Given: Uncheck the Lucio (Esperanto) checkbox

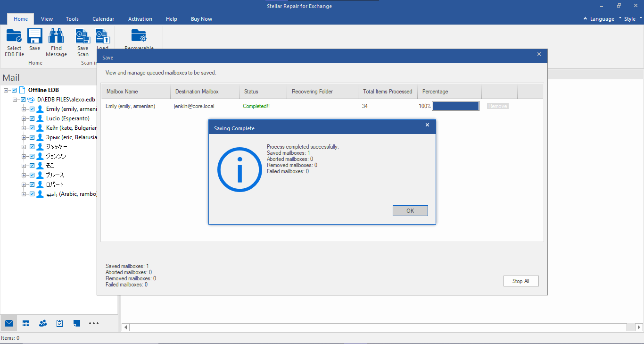Looking at the screenshot, I should tap(32, 118).
